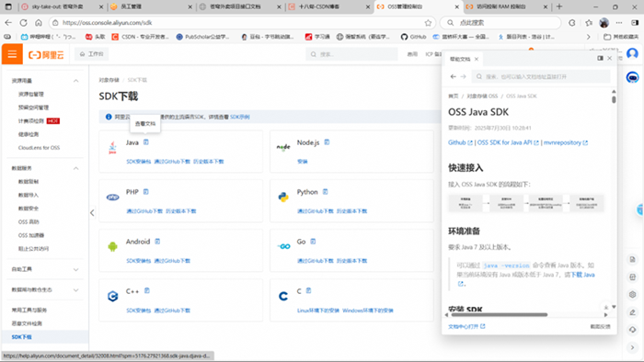Click the browser back arrow
The image size is (644, 362).
pyautogui.click(x=8, y=23)
